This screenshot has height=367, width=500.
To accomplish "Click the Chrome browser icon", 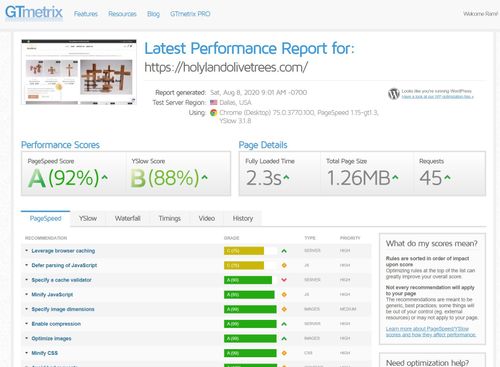I will pyautogui.click(x=214, y=113).
